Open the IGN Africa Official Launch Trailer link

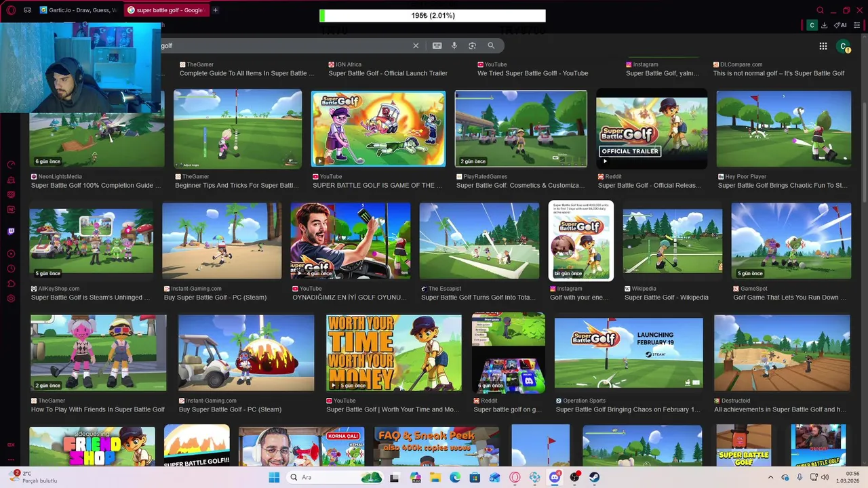point(388,73)
